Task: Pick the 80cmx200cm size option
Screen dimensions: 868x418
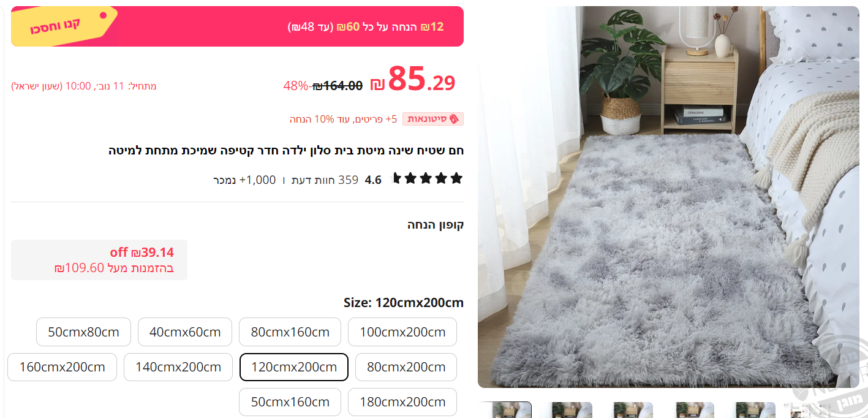Action: 406,367
